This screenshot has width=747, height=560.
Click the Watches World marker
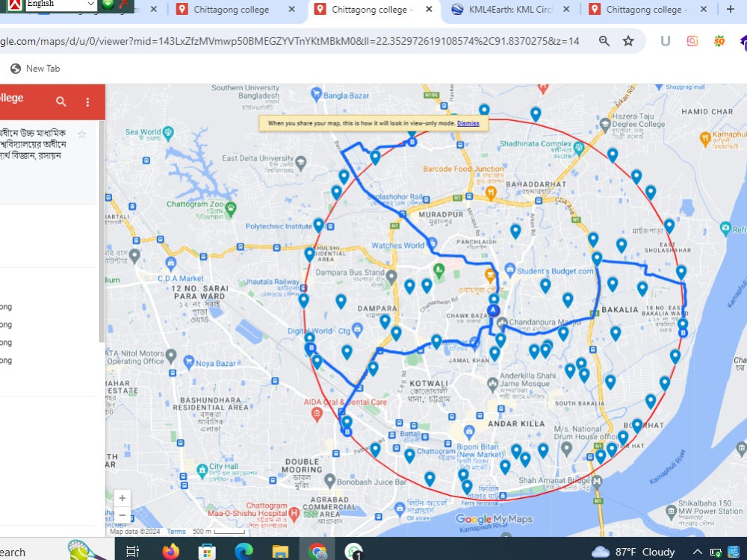click(432, 243)
